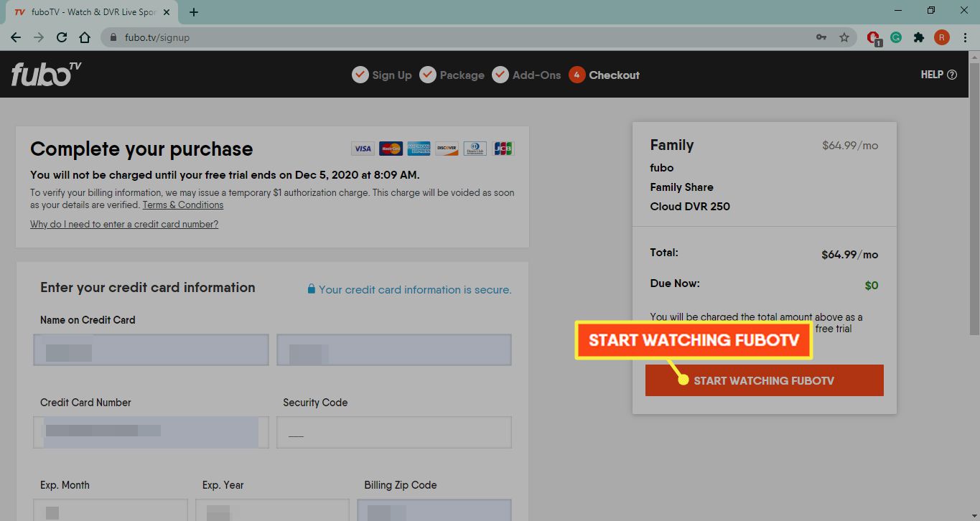
Task: Click the Discover card logo
Action: coord(447,149)
